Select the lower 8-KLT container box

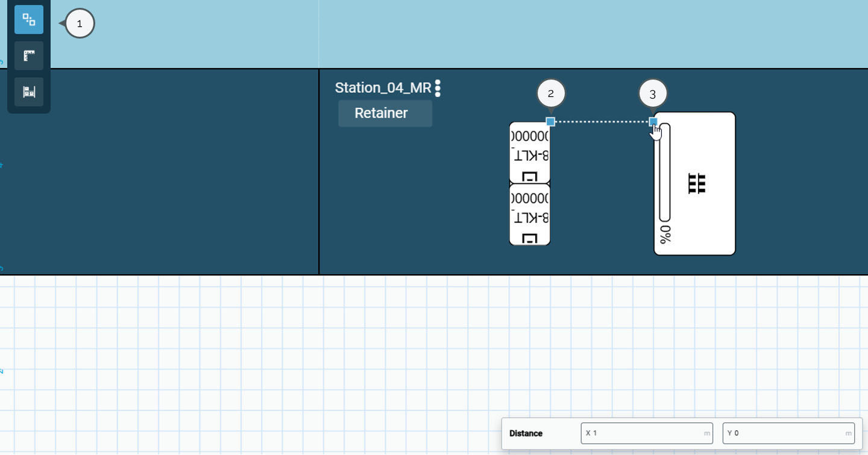click(x=530, y=215)
